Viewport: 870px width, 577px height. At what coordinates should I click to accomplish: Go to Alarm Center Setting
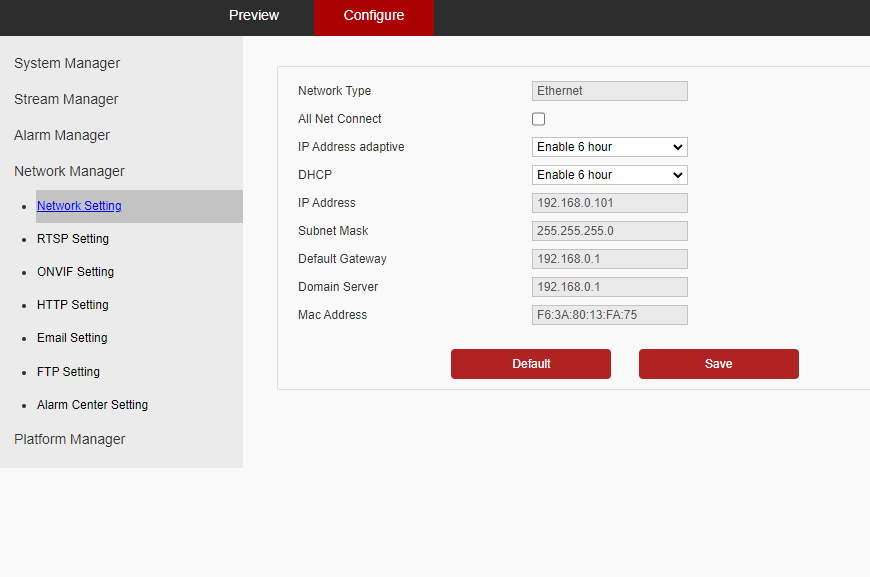pyautogui.click(x=93, y=405)
